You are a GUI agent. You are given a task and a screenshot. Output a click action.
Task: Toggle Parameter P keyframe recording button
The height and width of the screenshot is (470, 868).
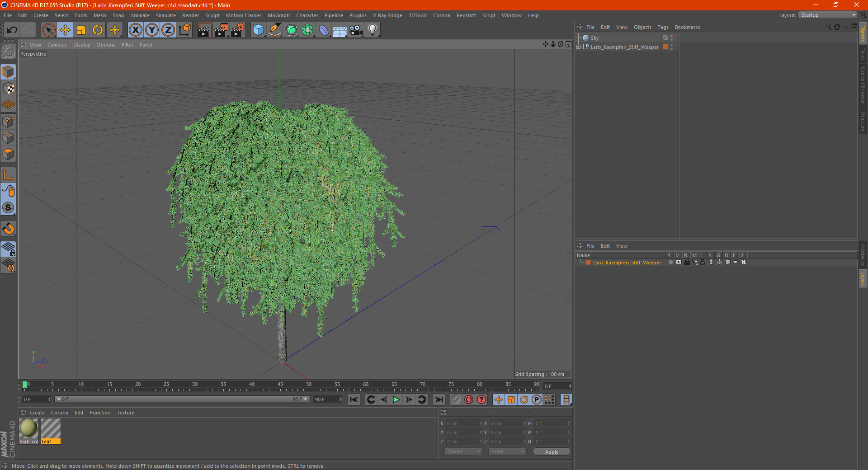(537, 399)
